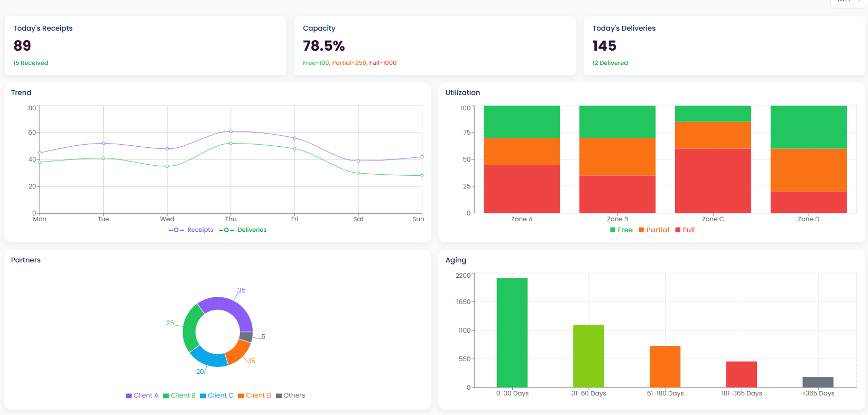Click the "Today's Receipts" card title
This screenshot has width=868, height=415.
pyautogui.click(x=43, y=29)
